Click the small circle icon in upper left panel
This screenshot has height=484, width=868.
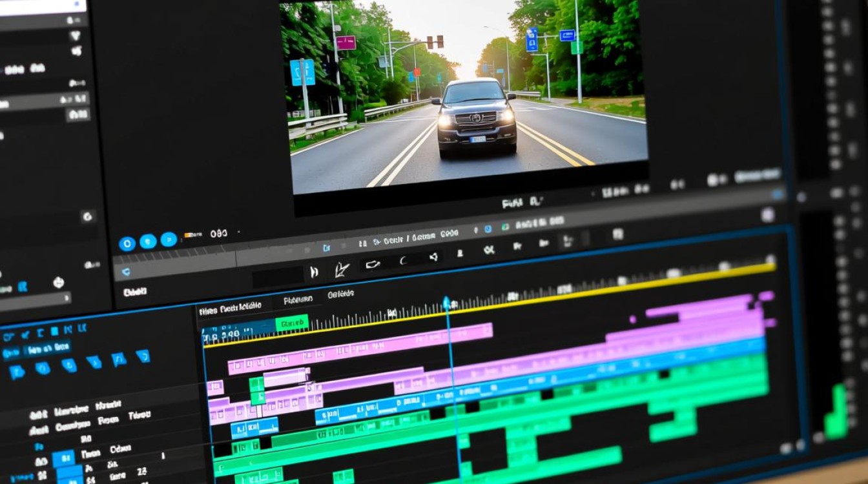(87, 216)
